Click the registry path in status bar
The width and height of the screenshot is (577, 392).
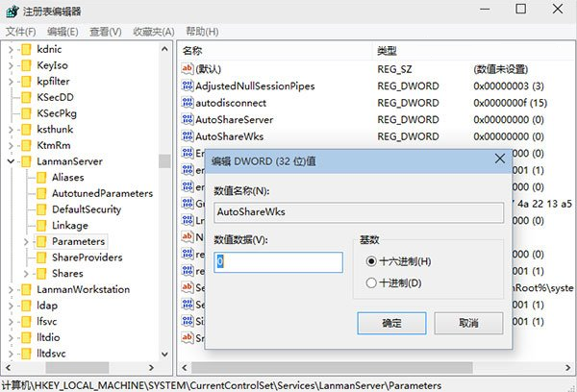[221, 385]
